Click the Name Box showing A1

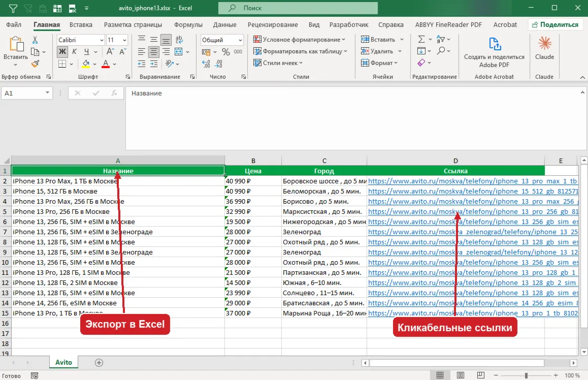[x=26, y=93]
